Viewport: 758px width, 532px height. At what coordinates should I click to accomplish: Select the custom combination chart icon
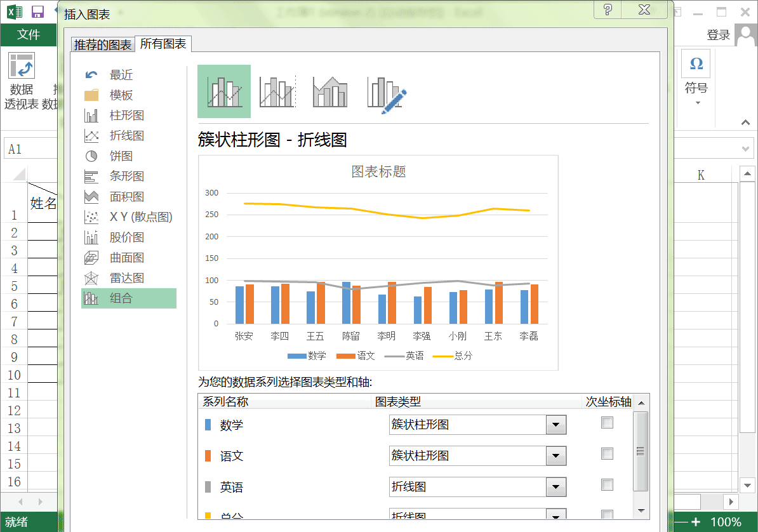click(386, 95)
